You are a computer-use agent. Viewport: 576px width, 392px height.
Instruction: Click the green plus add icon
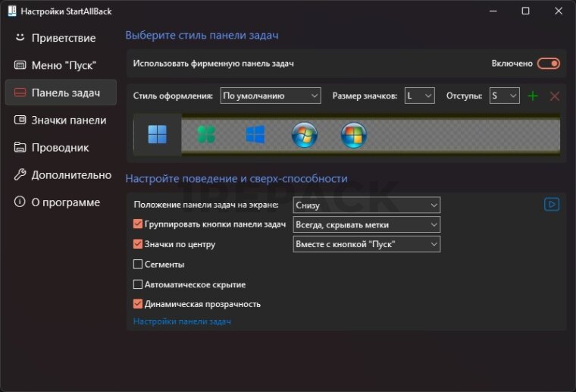click(x=533, y=96)
